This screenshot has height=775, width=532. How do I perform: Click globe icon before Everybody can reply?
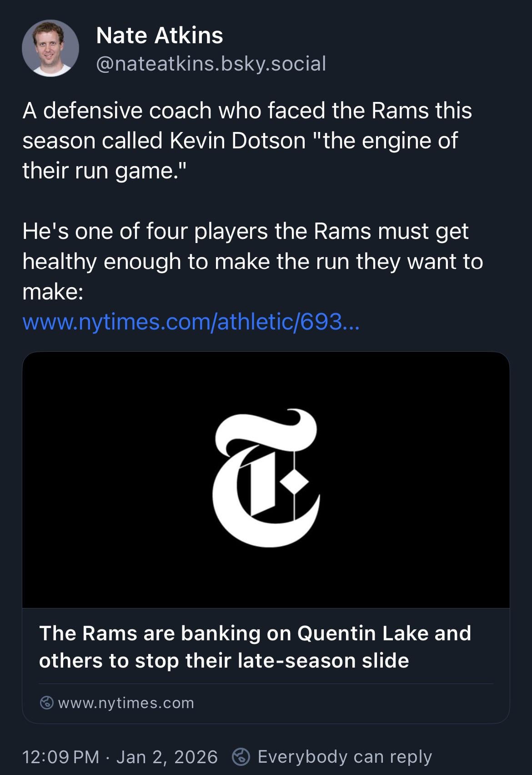click(x=241, y=757)
